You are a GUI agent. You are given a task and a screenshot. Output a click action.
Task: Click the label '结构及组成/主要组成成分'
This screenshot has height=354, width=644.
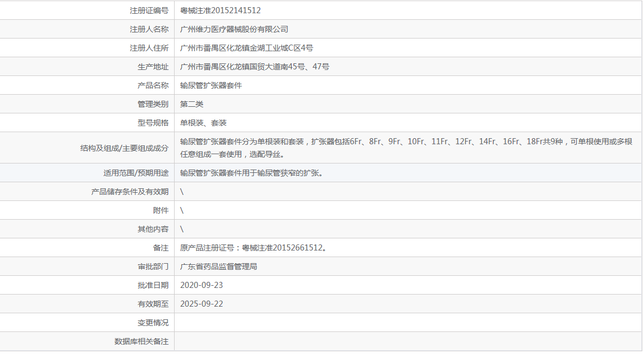[125, 148]
